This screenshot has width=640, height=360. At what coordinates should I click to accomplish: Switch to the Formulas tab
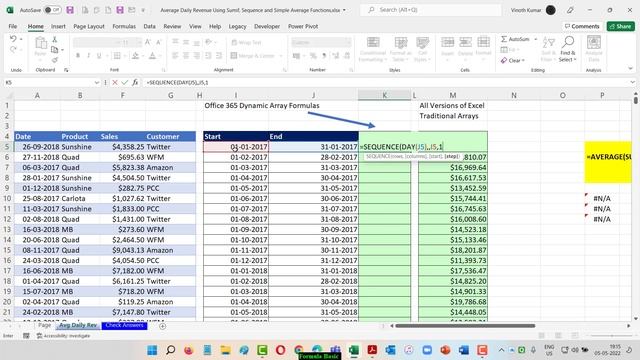(124, 26)
